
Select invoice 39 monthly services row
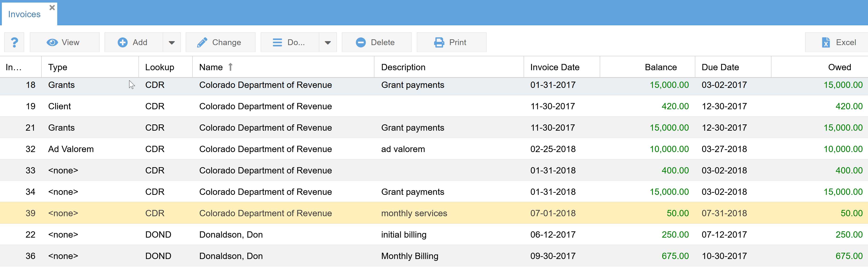click(x=414, y=213)
